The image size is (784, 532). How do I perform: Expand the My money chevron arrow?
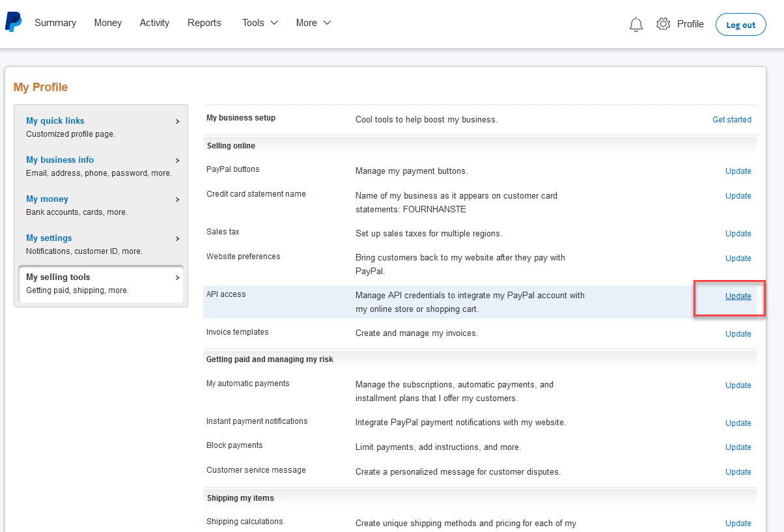177,199
